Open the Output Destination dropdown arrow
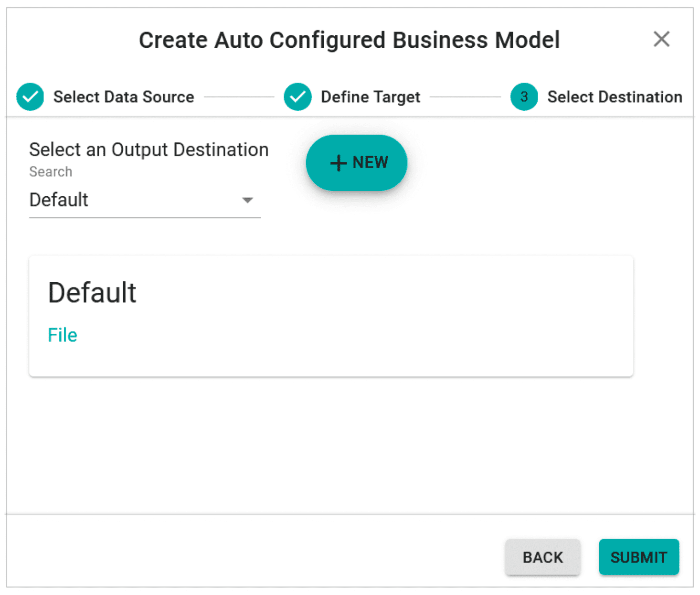Viewport: 700px width, 595px height. coord(247,200)
